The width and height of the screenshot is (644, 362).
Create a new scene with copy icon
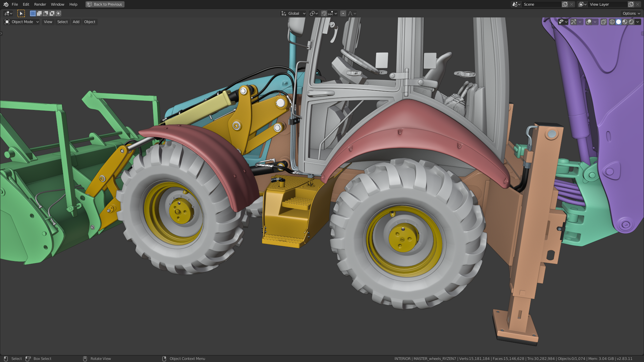(x=565, y=4)
